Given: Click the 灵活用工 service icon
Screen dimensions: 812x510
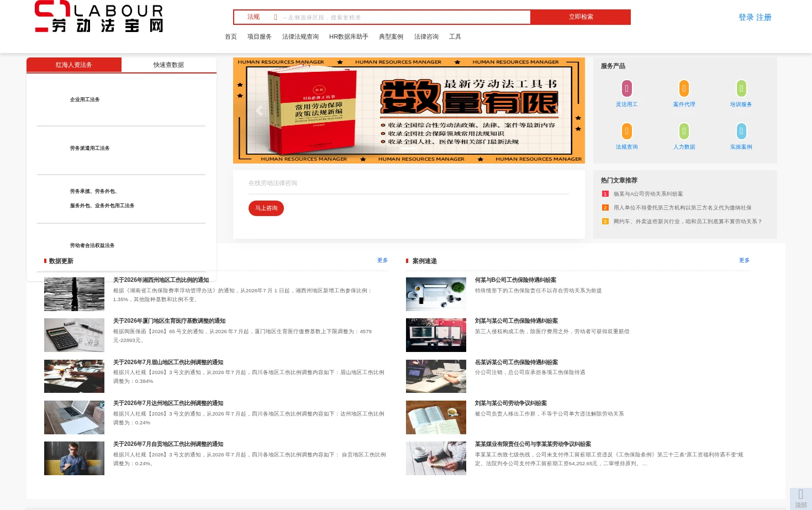Looking at the screenshot, I should tap(626, 88).
